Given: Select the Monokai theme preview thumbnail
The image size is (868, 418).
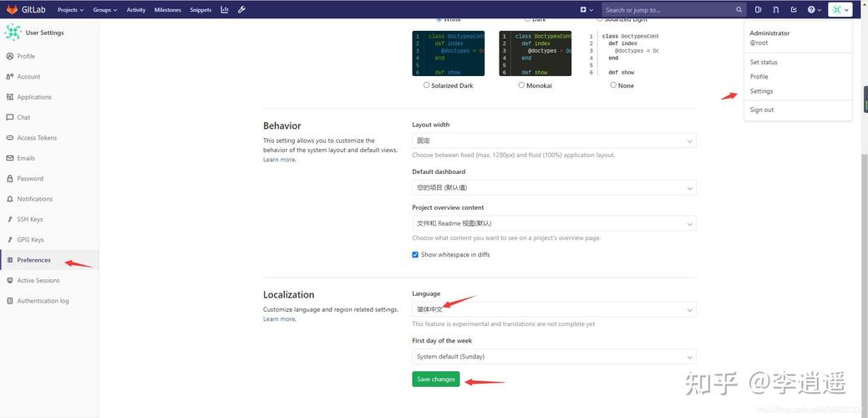Looking at the screenshot, I should point(536,54).
